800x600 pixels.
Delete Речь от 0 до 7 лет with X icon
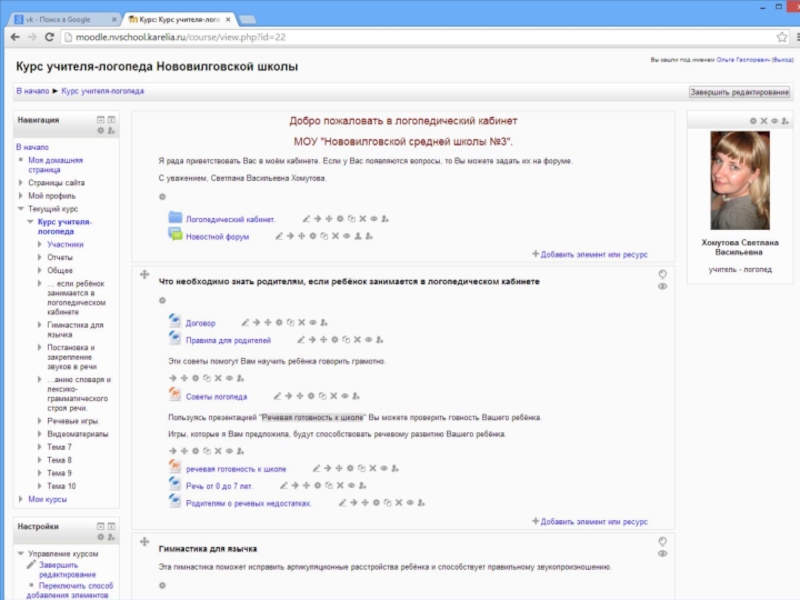[x=340, y=486]
